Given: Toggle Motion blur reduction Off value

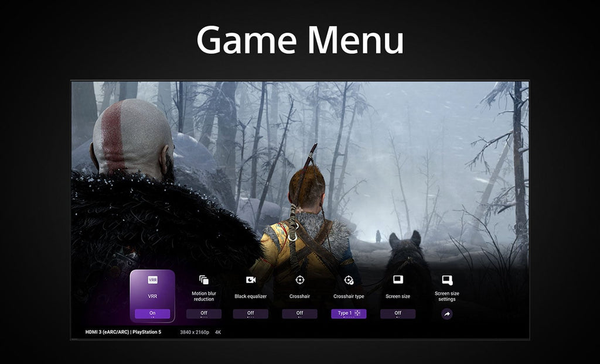Looking at the screenshot, I should 204,314.
